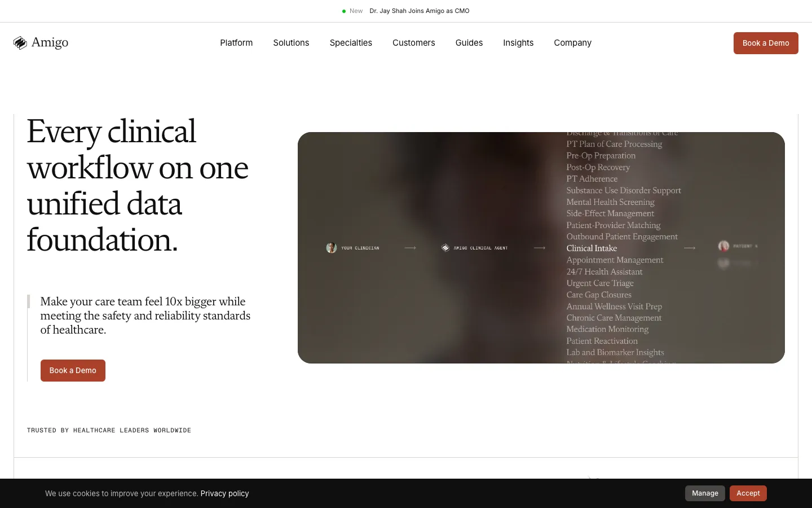Open the Dr. Jay Shah announcement link
Image resolution: width=812 pixels, height=508 pixels.
tap(420, 11)
